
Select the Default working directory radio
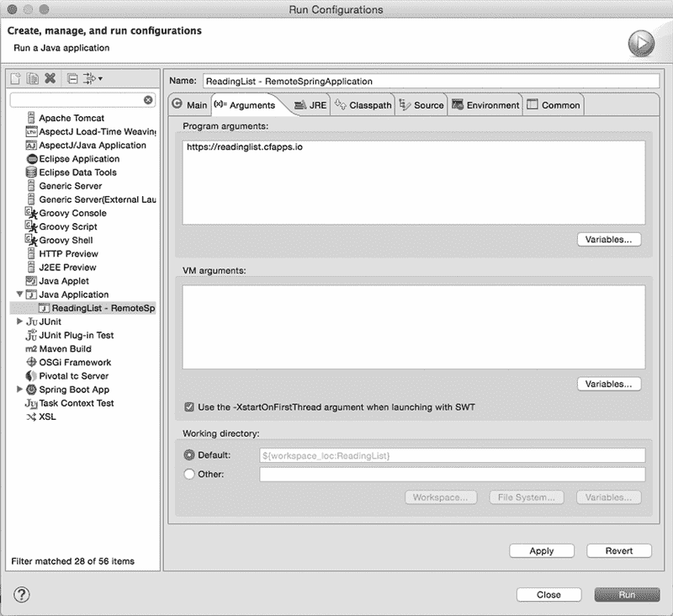coord(189,455)
